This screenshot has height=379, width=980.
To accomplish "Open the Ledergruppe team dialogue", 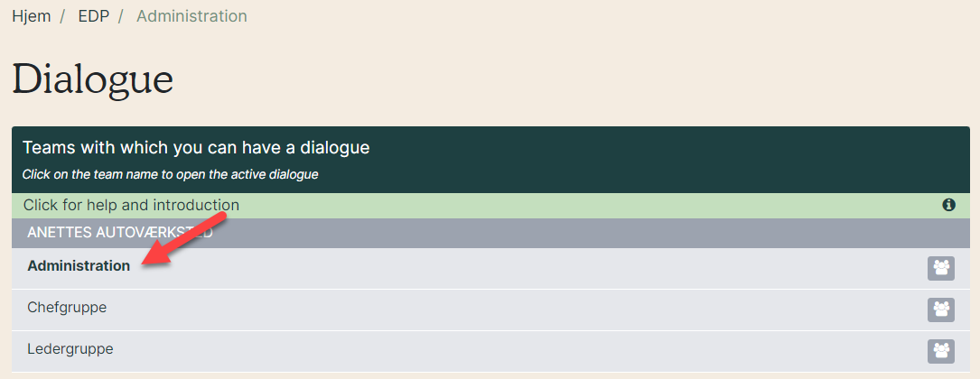I will [70, 349].
